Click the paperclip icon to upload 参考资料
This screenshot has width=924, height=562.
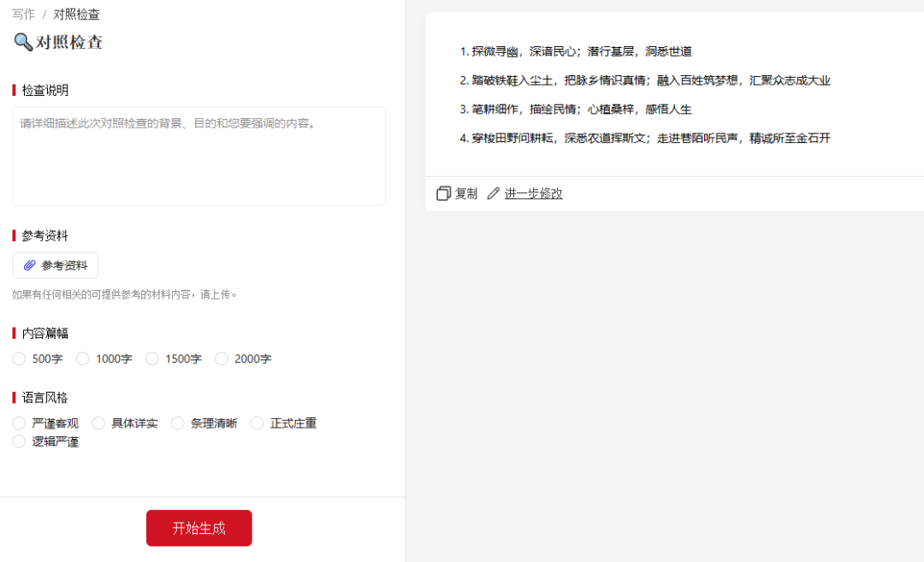(30, 265)
